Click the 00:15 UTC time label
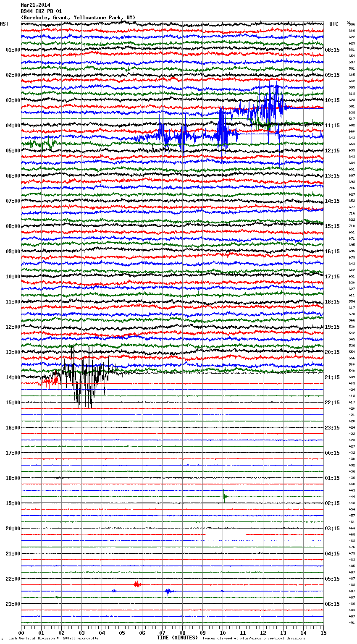Screen dimensions: 357x644 pos(332,453)
